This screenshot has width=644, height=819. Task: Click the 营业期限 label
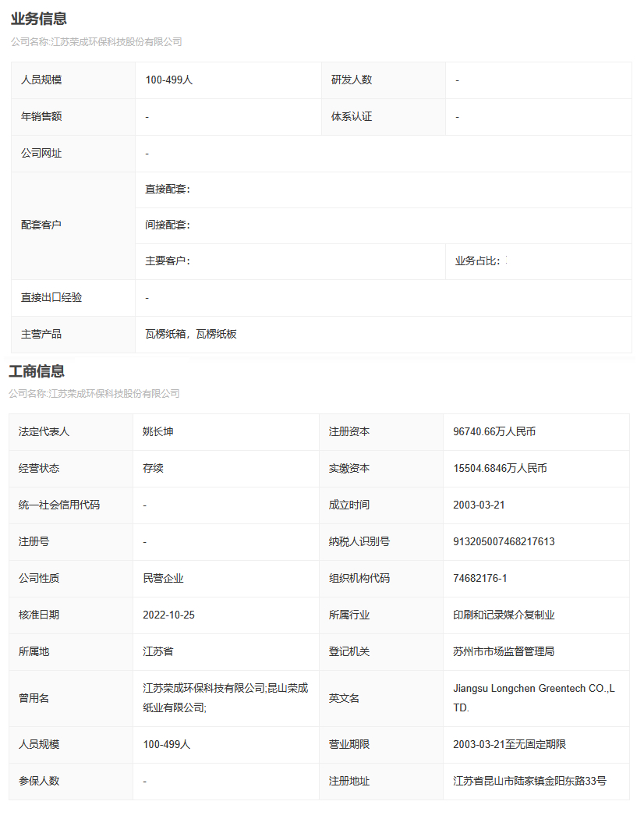(x=349, y=744)
